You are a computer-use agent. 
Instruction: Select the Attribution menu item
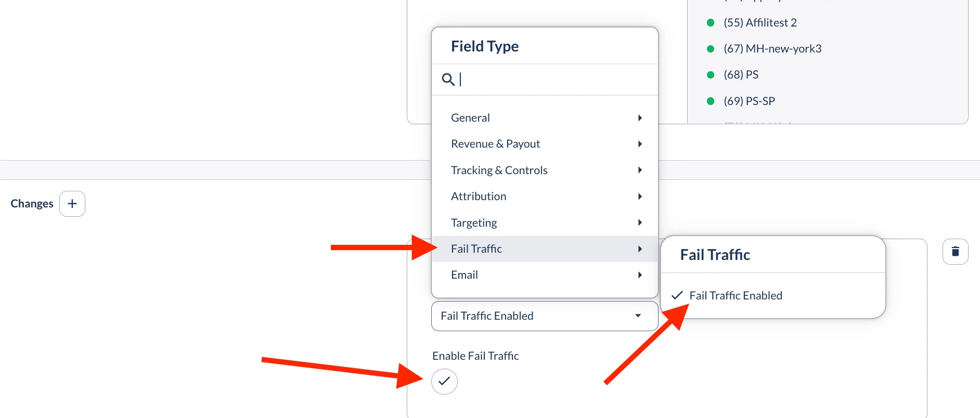(x=479, y=197)
